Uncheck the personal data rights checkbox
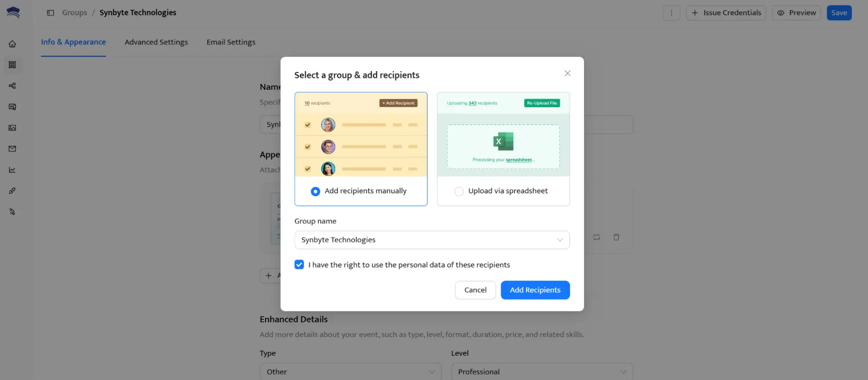868x380 pixels. click(299, 265)
